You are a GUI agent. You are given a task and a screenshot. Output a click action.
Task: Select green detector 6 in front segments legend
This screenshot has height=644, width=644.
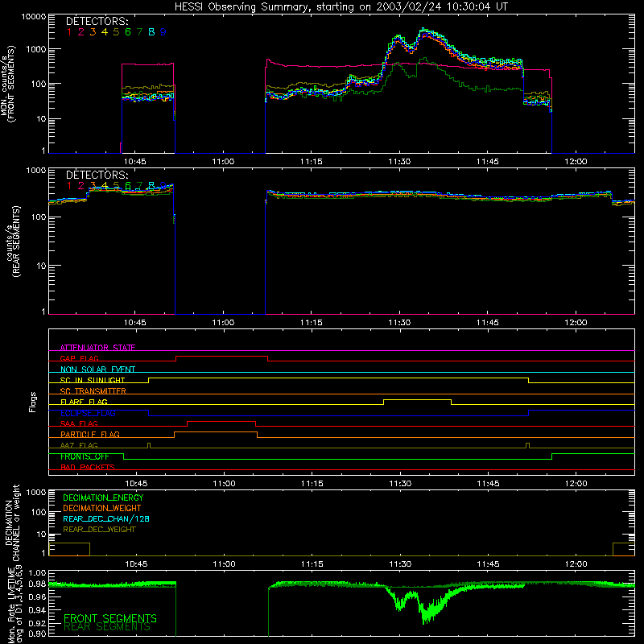point(128,32)
